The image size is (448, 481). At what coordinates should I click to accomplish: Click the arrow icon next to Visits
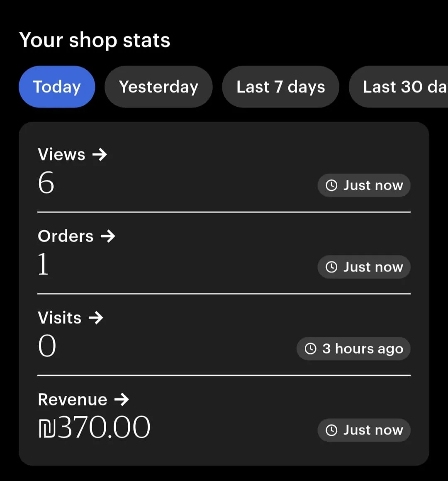point(96,318)
